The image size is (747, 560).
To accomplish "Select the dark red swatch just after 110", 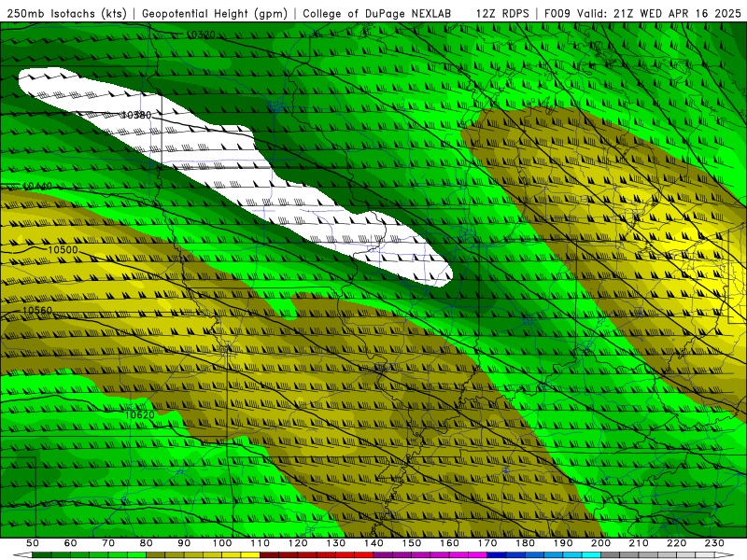I will pos(269,555).
